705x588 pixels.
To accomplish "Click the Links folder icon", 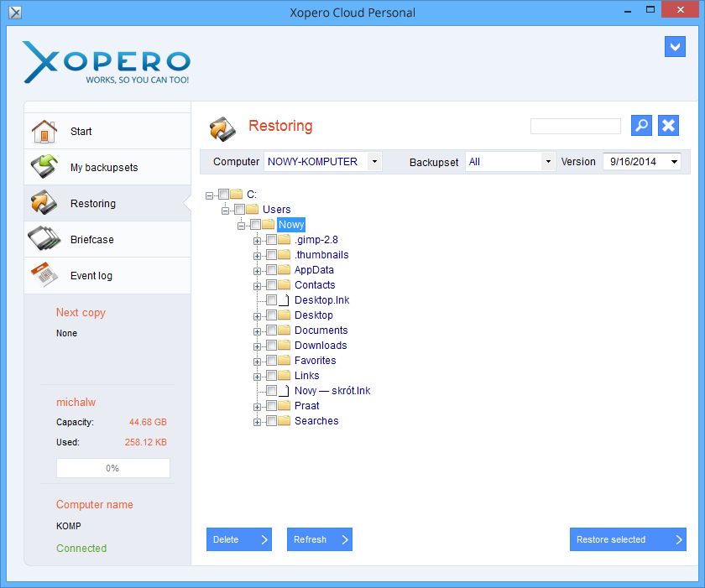I will pyautogui.click(x=285, y=375).
